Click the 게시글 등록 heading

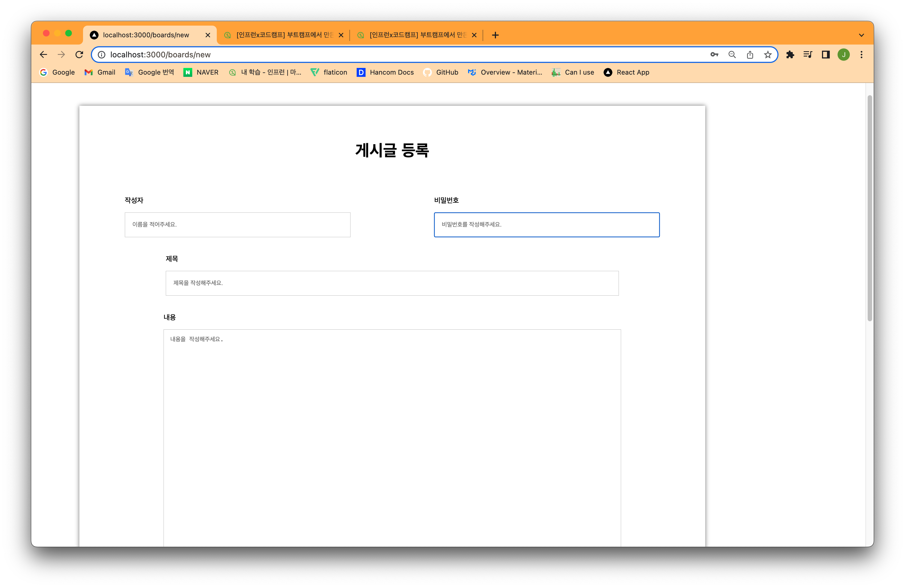392,150
